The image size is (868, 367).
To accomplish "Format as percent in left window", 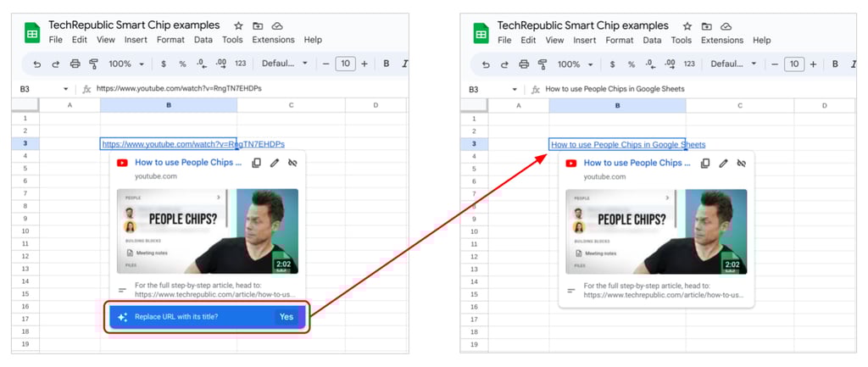I will click(182, 64).
